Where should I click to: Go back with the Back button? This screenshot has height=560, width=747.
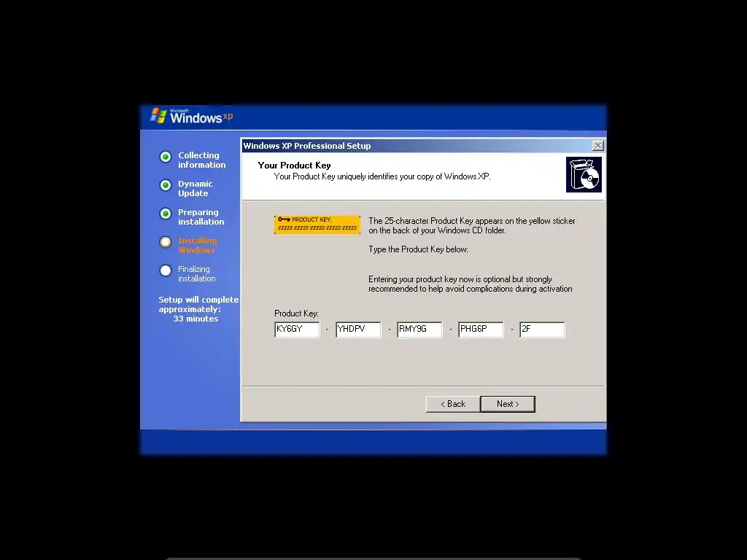pos(452,404)
